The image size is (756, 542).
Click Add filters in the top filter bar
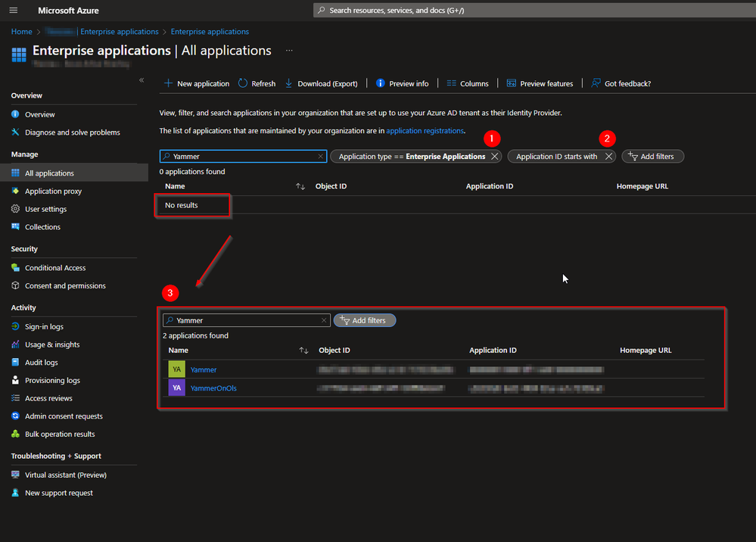(652, 156)
